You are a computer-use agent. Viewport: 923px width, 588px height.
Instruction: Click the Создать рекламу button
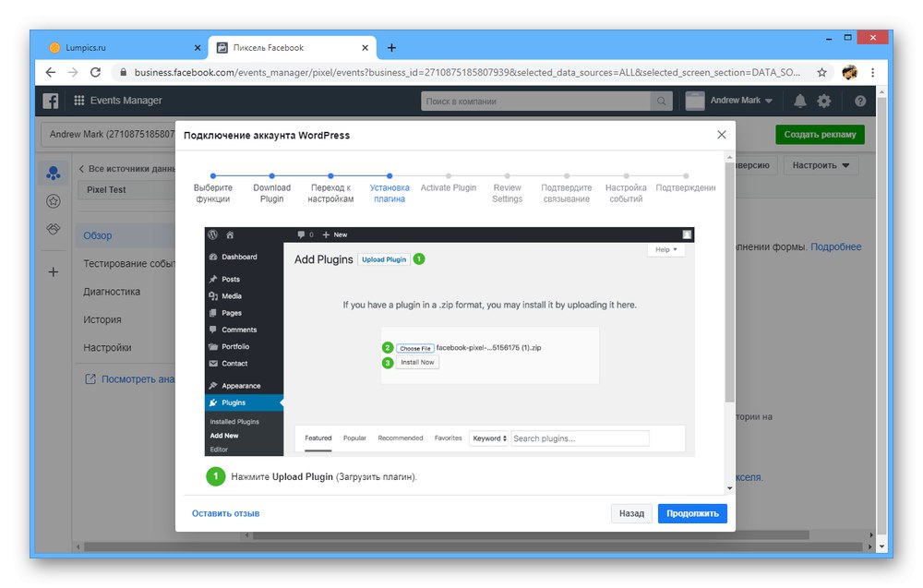click(x=820, y=134)
